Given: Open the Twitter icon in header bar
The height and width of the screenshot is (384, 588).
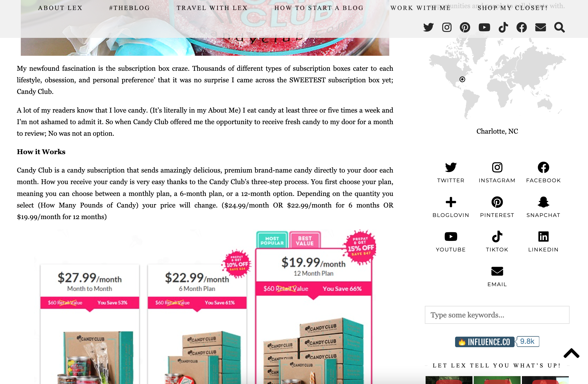Looking at the screenshot, I should [428, 27].
